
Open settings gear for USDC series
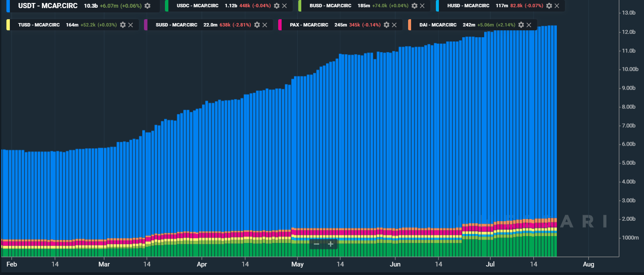[x=276, y=6]
